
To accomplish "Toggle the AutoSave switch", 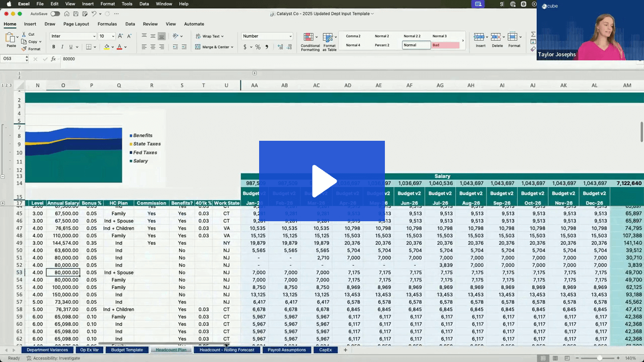I will [55, 14].
